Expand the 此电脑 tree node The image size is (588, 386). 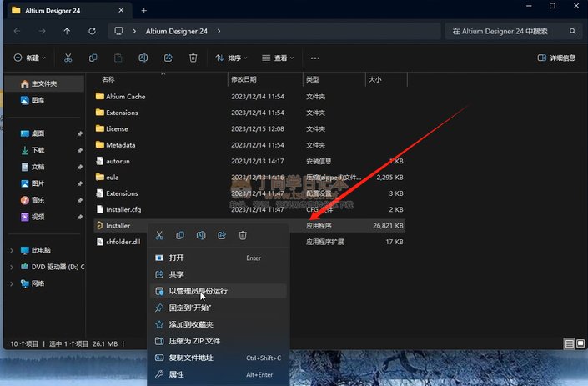coord(12,250)
